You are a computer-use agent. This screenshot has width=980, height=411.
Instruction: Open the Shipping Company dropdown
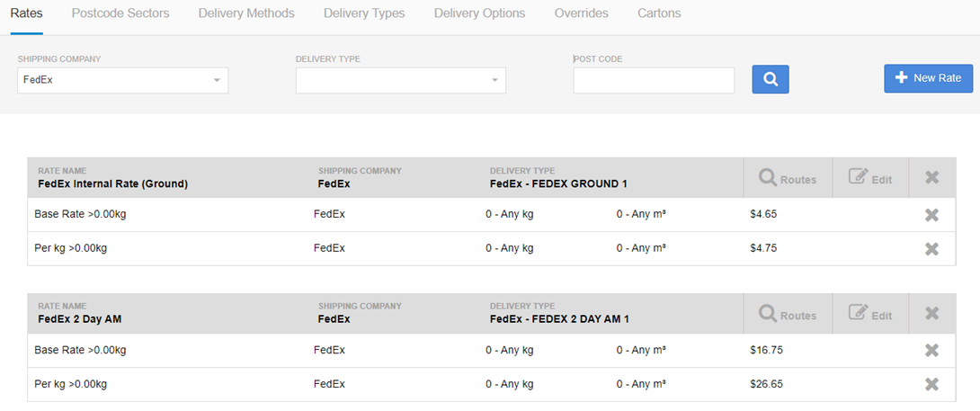(122, 80)
